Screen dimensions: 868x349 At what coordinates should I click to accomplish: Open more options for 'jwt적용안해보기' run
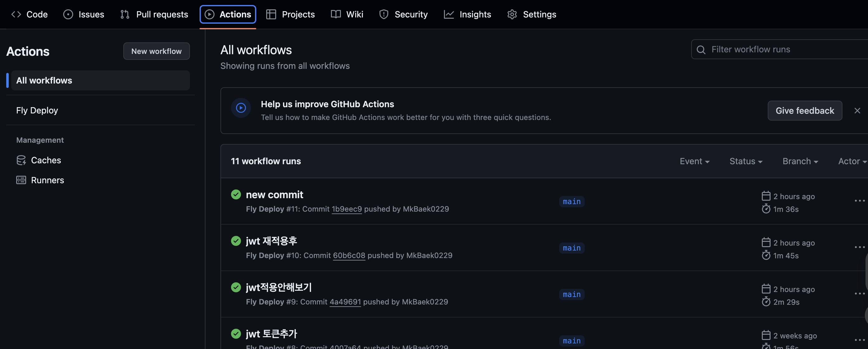[x=860, y=294]
